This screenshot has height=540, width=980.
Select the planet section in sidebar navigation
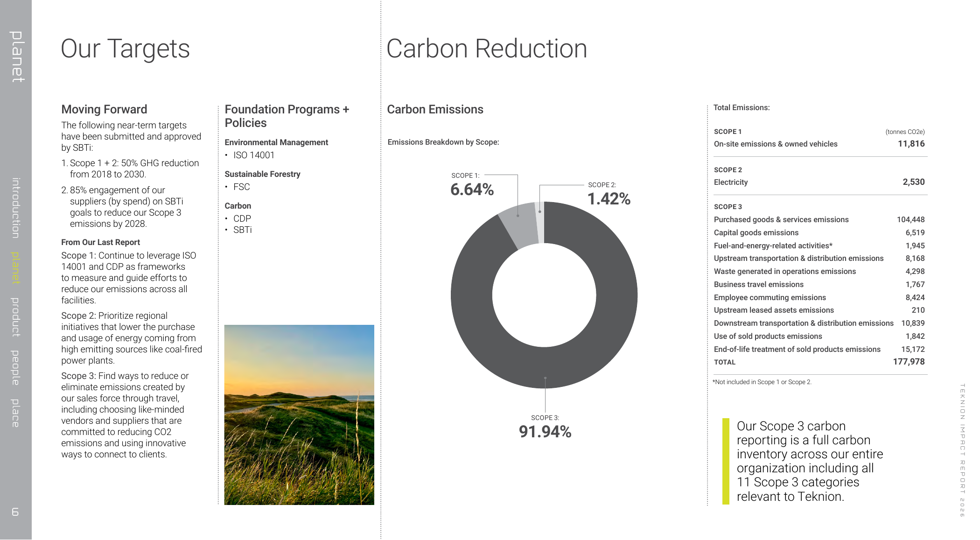tap(16, 267)
